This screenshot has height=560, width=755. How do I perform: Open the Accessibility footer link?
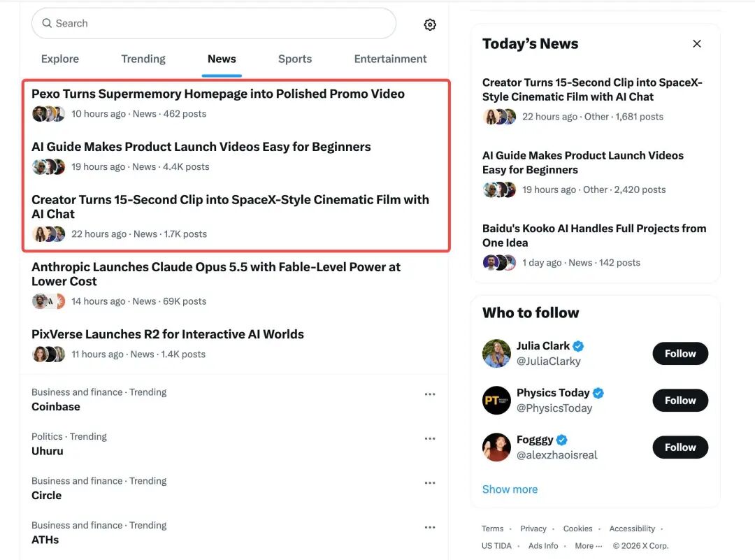(632, 529)
